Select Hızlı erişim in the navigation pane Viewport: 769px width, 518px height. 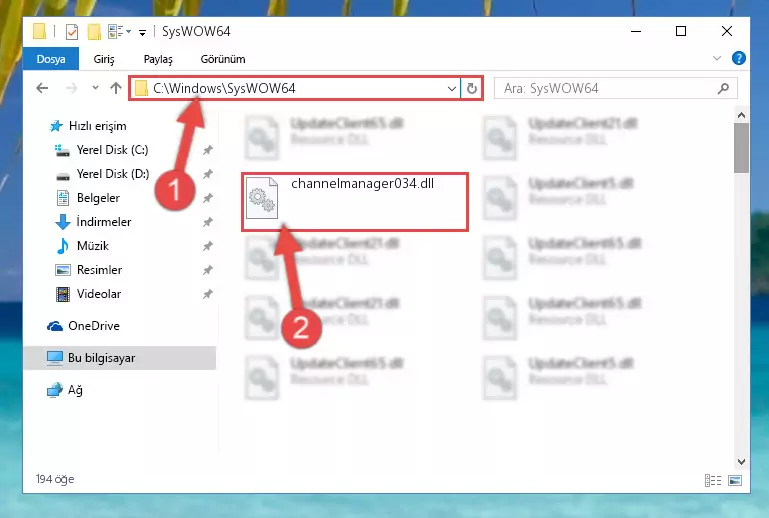point(98,126)
